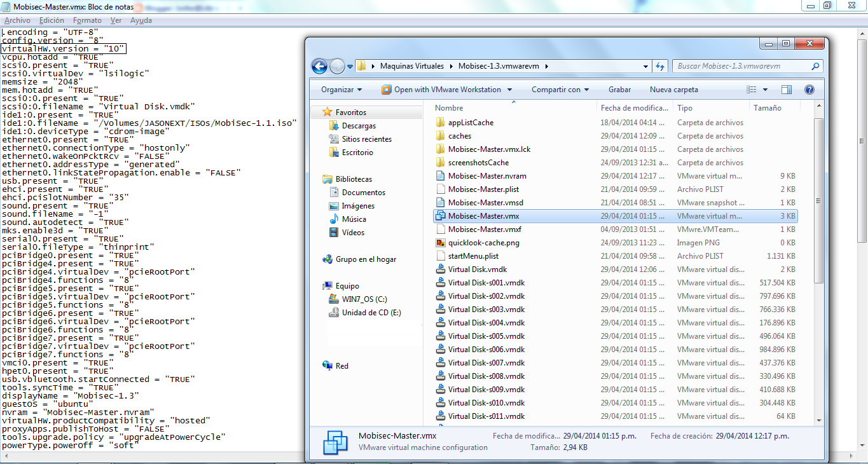Select quicklook-cache.png image icon
This screenshot has height=464, width=868.
point(440,243)
